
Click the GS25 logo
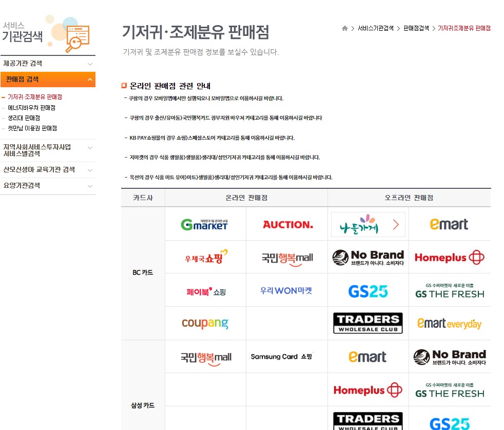pos(367,290)
